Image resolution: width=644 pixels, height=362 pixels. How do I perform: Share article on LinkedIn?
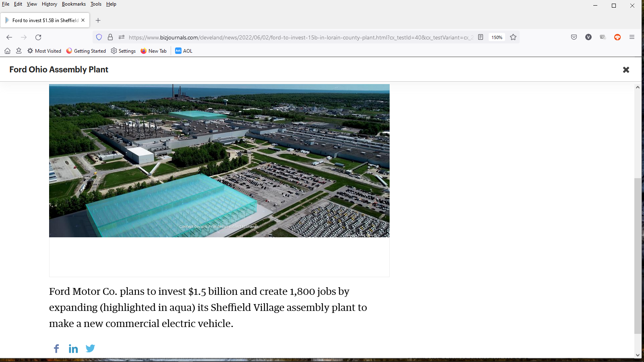click(x=73, y=349)
